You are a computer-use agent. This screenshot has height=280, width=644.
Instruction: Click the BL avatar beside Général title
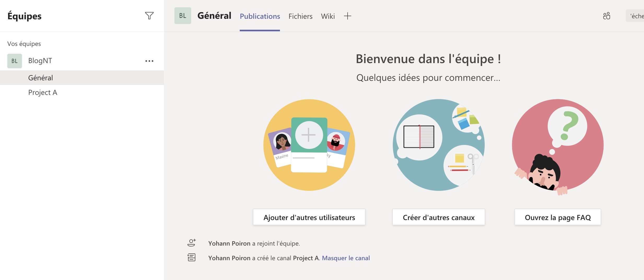[x=183, y=16]
